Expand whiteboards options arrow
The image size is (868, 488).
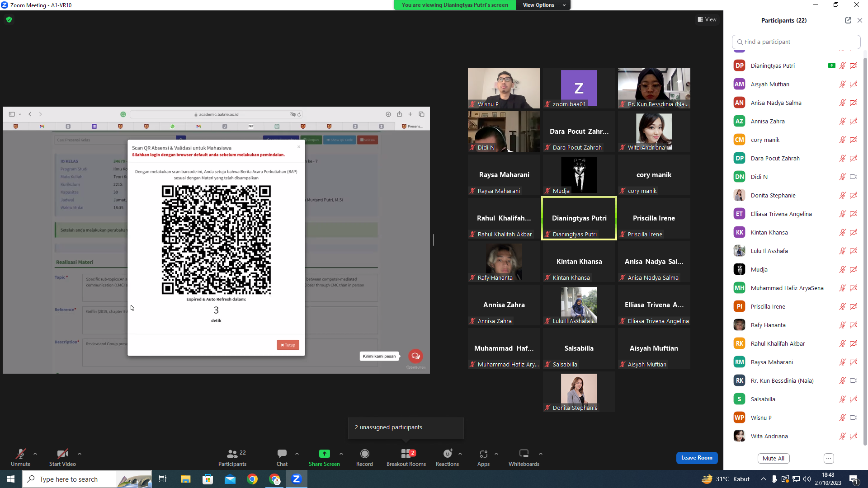point(541,454)
